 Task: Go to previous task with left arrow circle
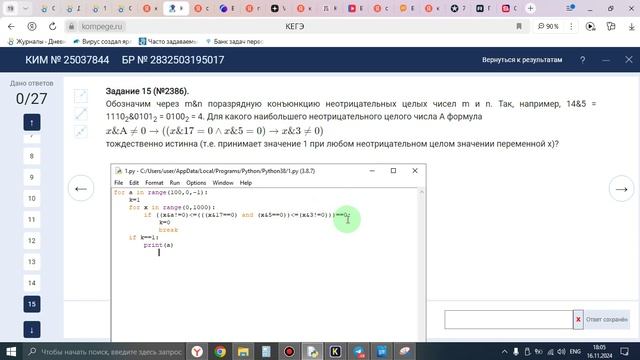81,189
